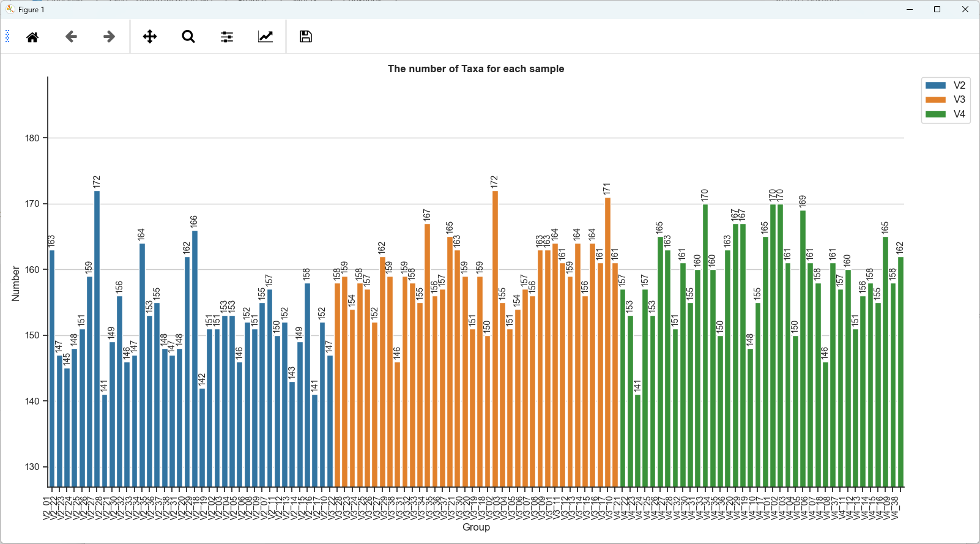Click the matplotlib icon in the Figure 1 title bar
The height and width of the screenshot is (544, 980).
[10, 9]
